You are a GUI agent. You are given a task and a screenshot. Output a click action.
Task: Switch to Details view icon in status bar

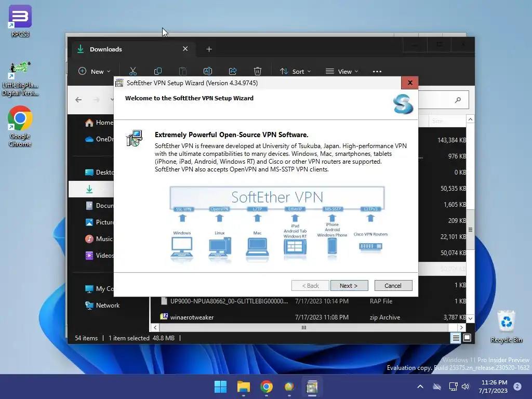[456, 338]
